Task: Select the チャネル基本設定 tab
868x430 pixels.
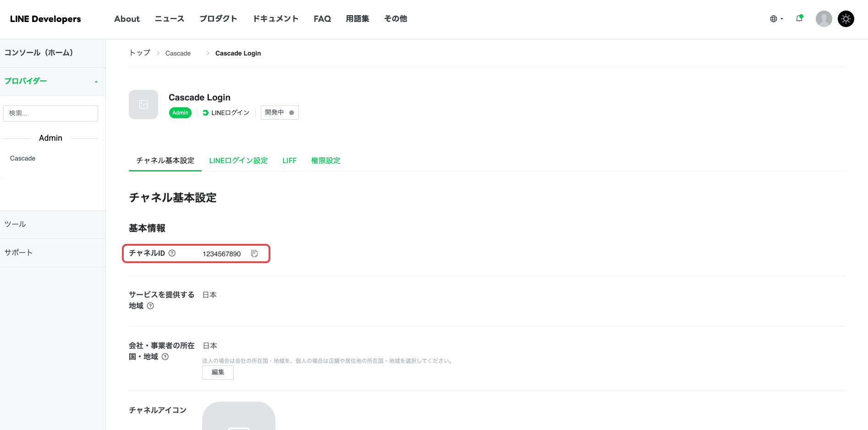Action: coord(165,160)
